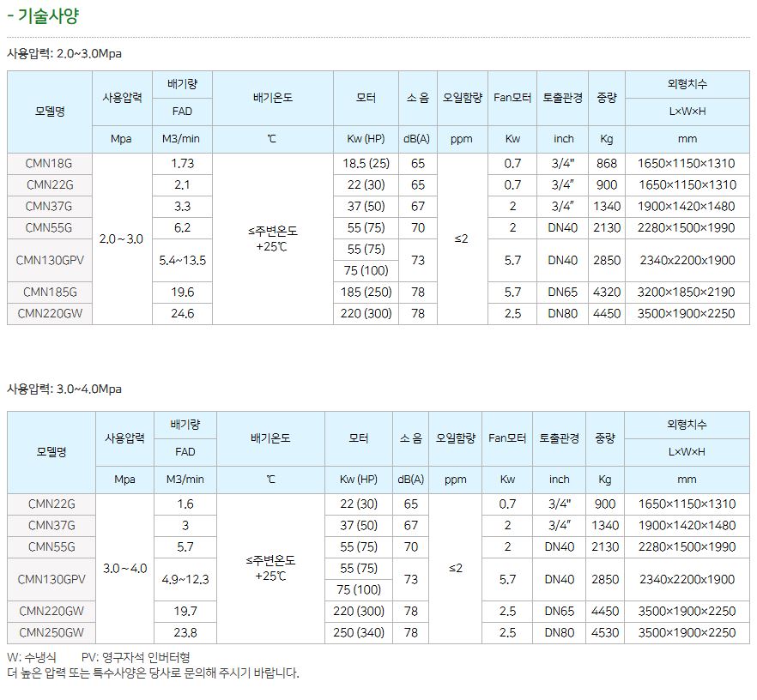
Task: Click the 3200×1850×2190 dimension cell
Action: click(687, 293)
